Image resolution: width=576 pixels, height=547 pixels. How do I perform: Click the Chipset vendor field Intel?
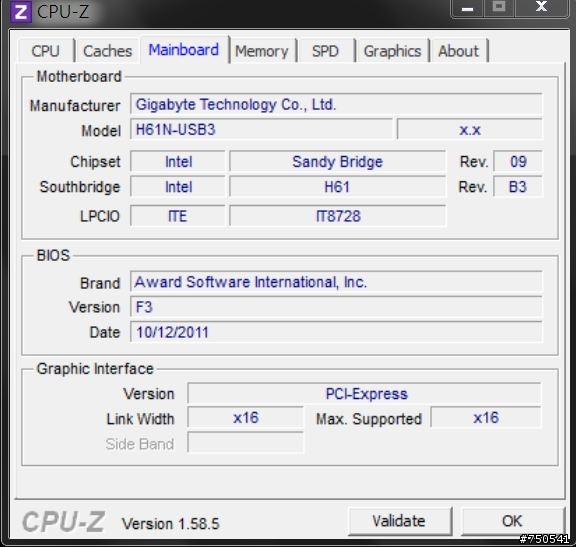pyautogui.click(x=178, y=162)
